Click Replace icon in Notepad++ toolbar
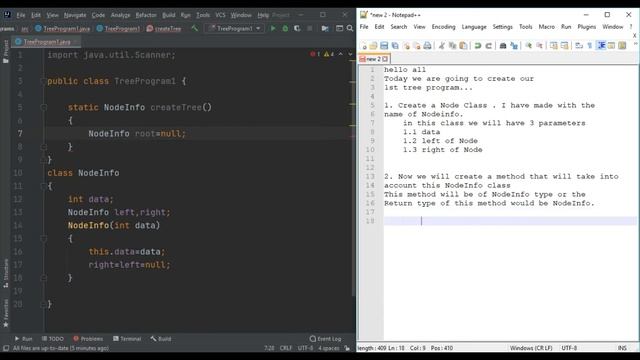The width and height of the screenshot is (640, 360). click(x=514, y=46)
